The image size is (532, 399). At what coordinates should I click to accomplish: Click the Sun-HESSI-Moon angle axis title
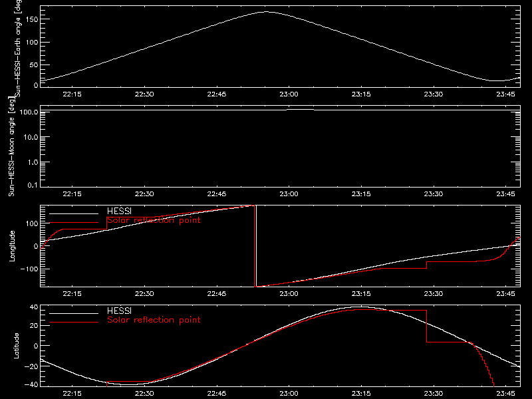11,146
